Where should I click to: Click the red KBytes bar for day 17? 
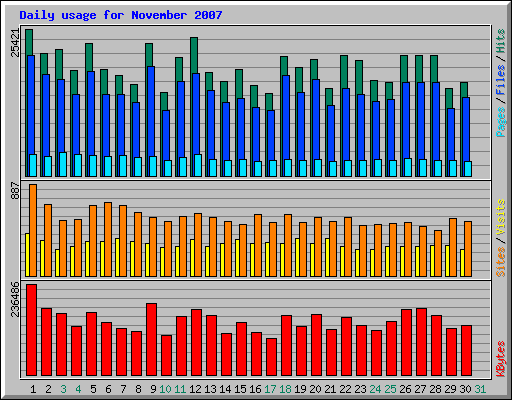[272, 357]
